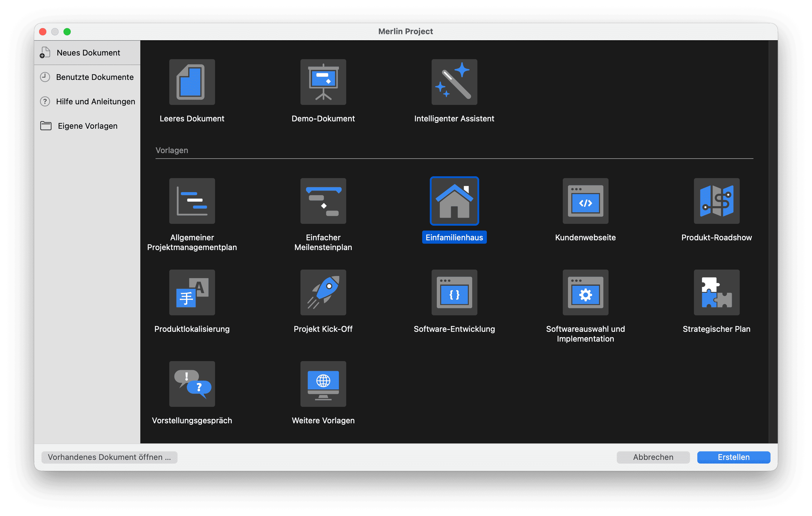Cancel with the Abbrechen button
Image resolution: width=812 pixels, height=516 pixels.
653,457
